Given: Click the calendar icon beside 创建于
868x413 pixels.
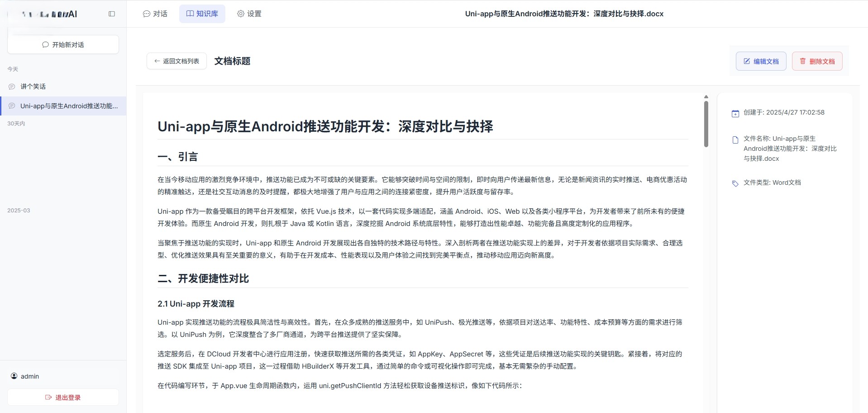Looking at the screenshot, I should (x=735, y=113).
